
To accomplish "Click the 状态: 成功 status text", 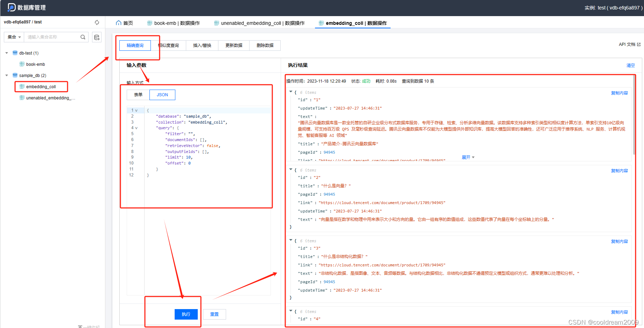I will tap(361, 81).
